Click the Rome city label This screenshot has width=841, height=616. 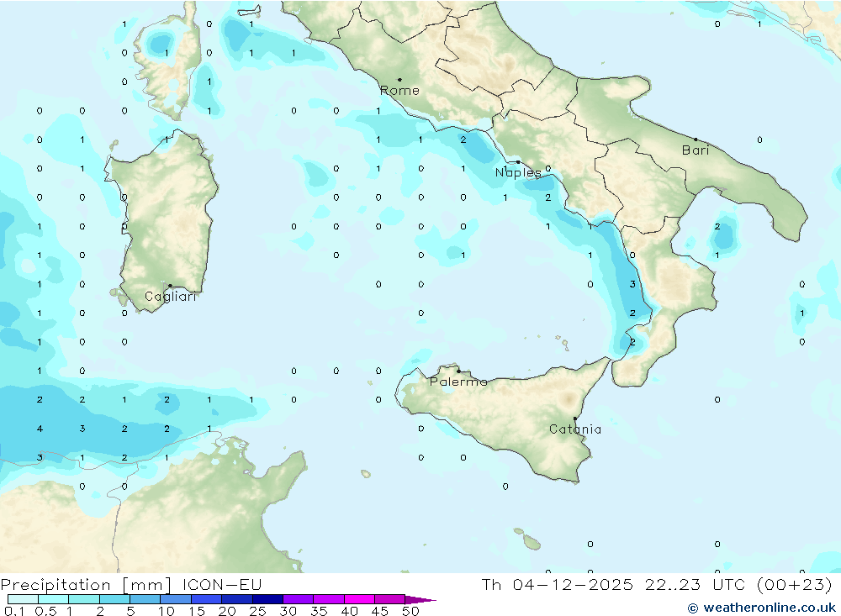point(399,91)
